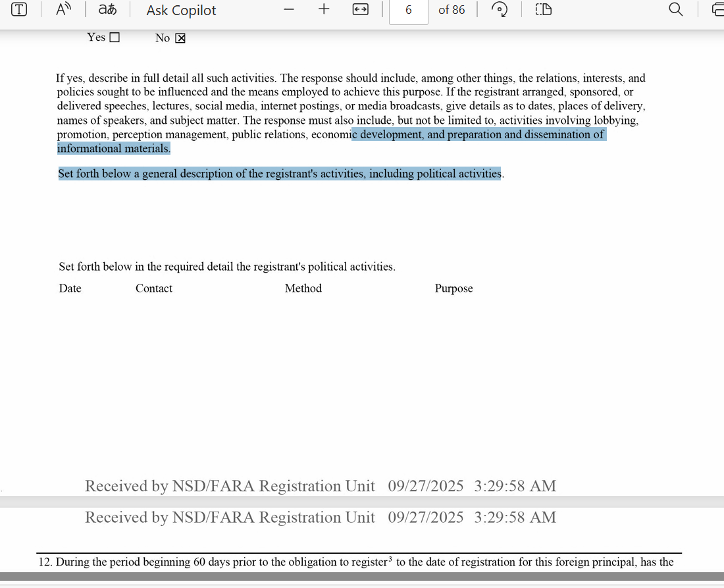Click the 'of 86' page count label
This screenshot has height=588, width=724.
click(452, 10)
